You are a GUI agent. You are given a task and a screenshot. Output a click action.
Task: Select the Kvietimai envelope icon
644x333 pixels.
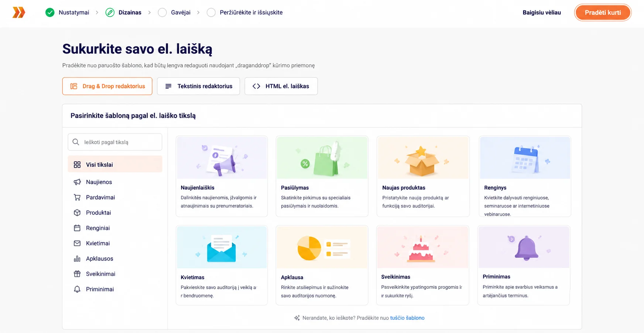[x=77, y=243]
